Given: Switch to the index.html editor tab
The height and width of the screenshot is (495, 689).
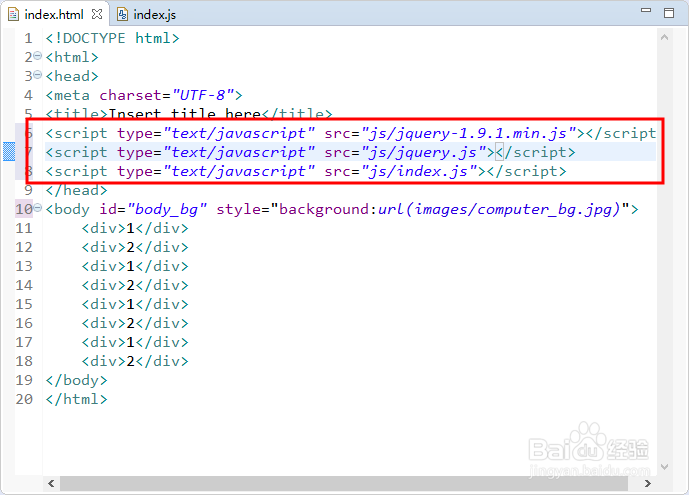Looking at the screenshot, I should pyautogui.click(x=54, y=14).
